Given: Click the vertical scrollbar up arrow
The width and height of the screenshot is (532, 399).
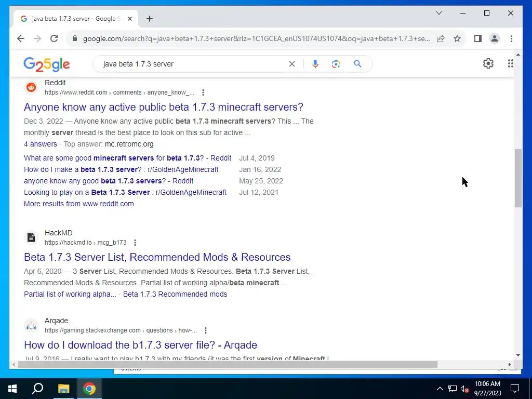Looking at the screenshot, I should click(x=518, y=54).
